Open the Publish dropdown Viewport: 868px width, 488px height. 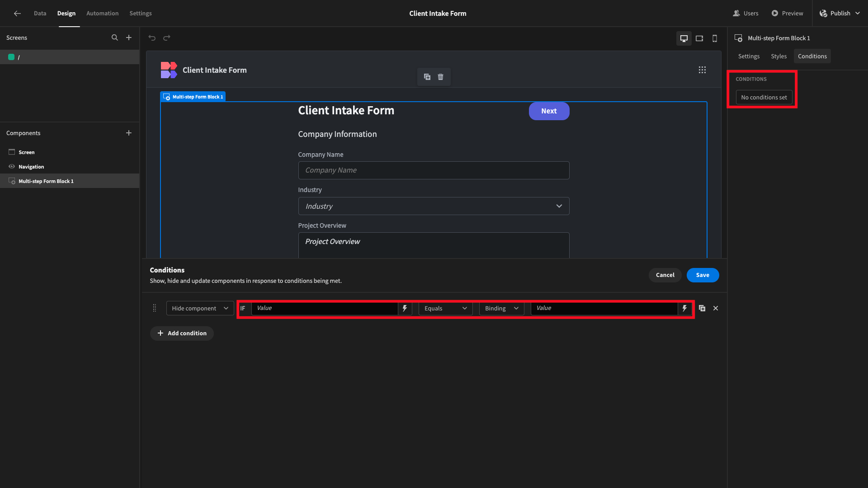pyautogui.click(x=840, y=14)
